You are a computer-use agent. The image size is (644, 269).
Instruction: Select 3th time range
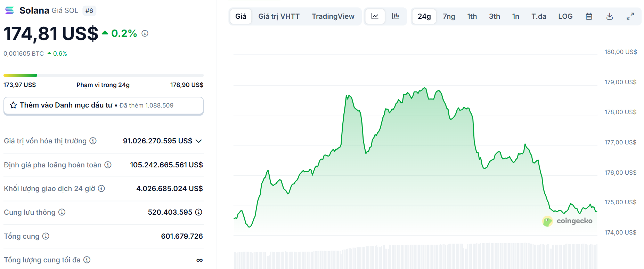point(495,16)
